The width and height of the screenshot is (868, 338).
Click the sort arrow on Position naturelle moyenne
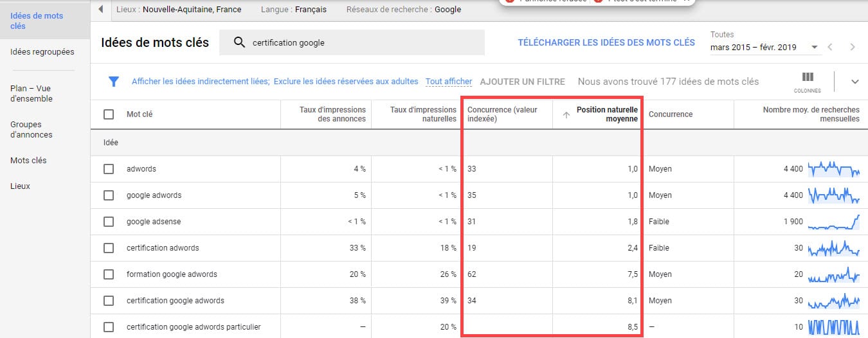coord(566,115)
